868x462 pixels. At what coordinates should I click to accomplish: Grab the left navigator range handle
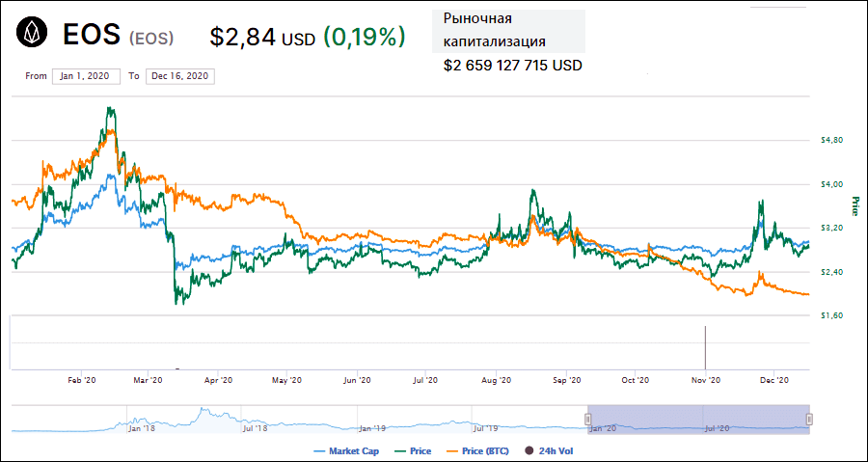(587, 419)
